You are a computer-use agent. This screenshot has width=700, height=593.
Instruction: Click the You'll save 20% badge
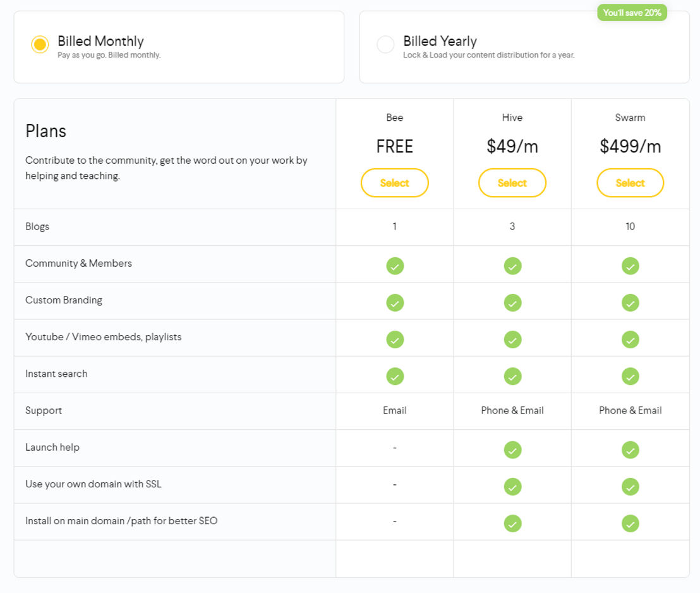pos(632,13)
